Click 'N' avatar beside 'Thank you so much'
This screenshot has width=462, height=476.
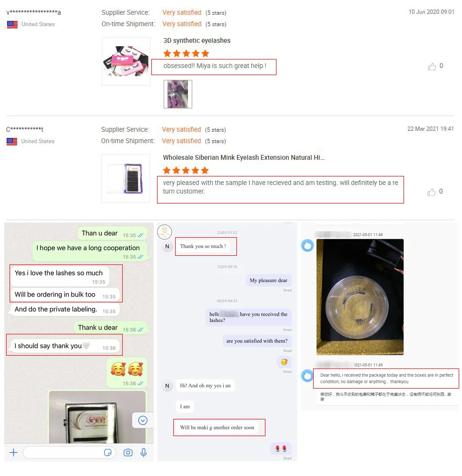coord(167,246)
